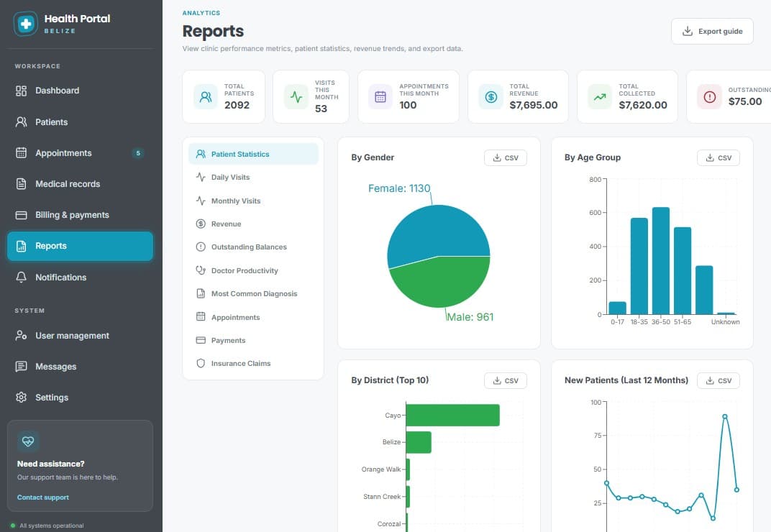Download By Gender chart as CSV

[x=506, y=158]
